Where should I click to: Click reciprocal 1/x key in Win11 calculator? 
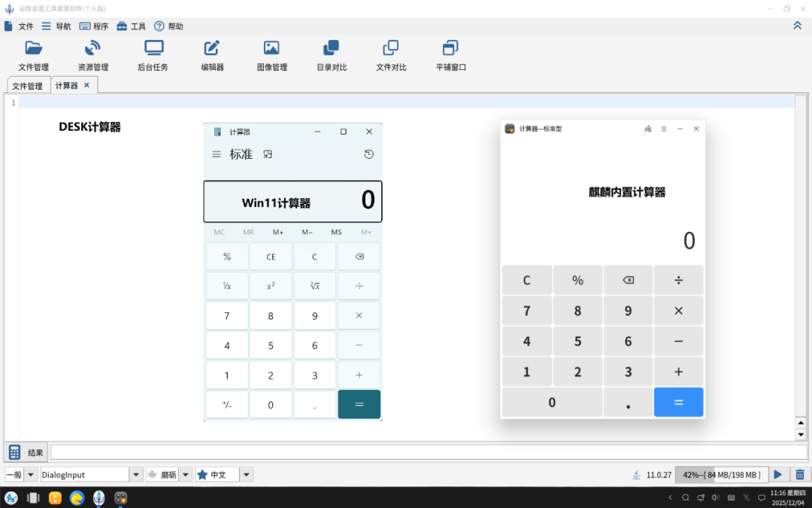tap(227, 286)
